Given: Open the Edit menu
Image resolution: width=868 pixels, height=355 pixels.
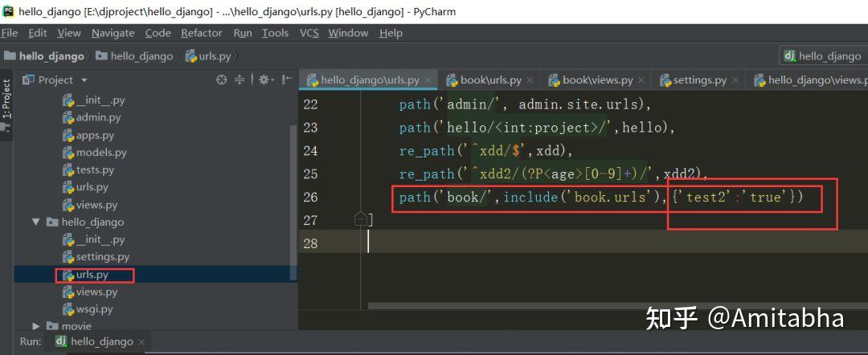Looking at the screenshot, I should tap(38, 33).
